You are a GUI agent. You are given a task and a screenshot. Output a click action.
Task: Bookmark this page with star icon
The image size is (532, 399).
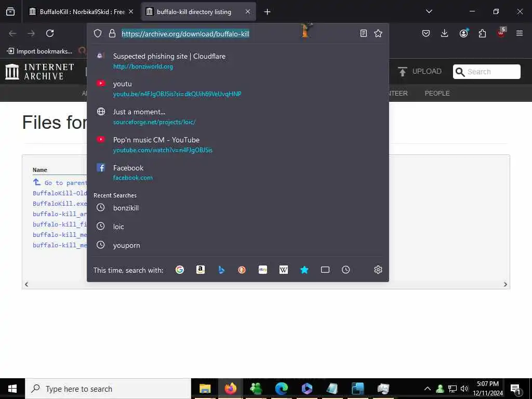pos(378,33)
